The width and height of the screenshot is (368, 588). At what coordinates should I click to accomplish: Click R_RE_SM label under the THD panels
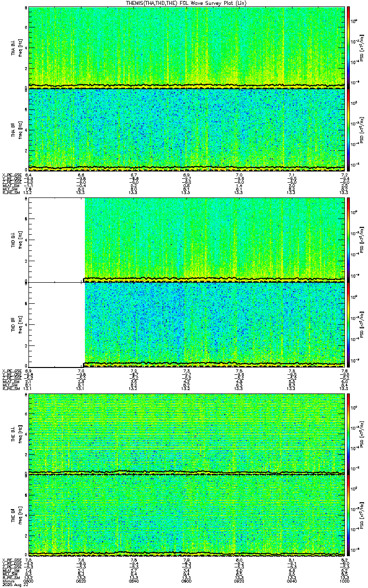[x=11, y=388]
